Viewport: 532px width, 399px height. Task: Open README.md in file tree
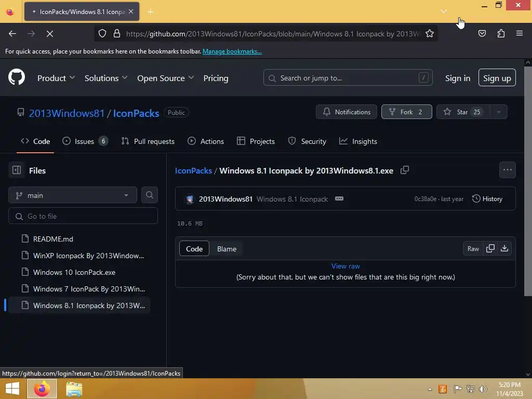53,239
